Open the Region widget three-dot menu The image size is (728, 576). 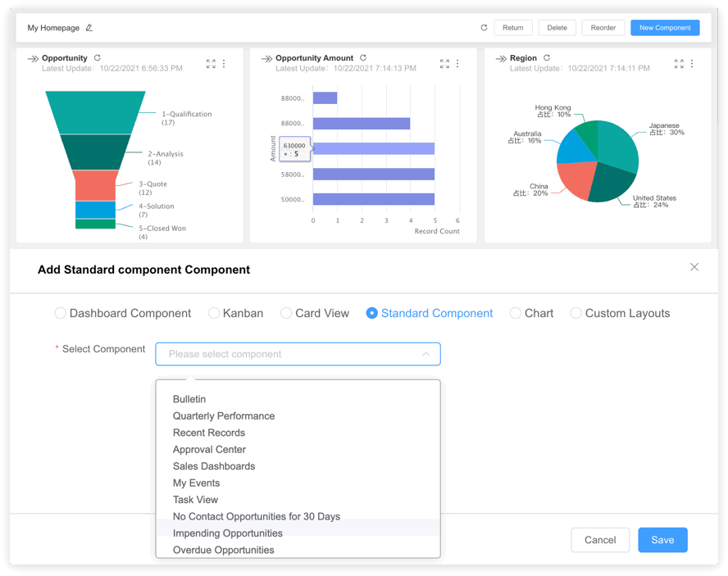click(692, 64)
